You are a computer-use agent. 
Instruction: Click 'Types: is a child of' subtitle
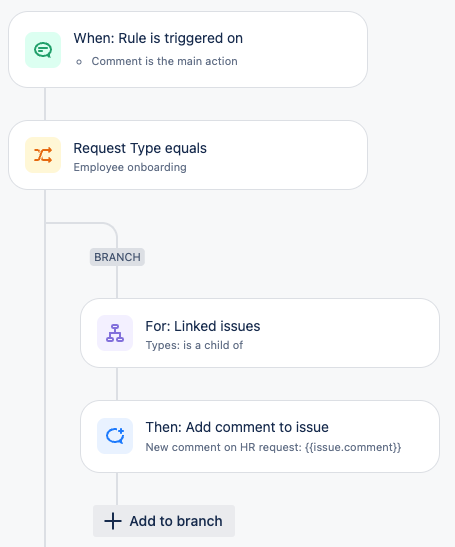[x=194, y=345]
